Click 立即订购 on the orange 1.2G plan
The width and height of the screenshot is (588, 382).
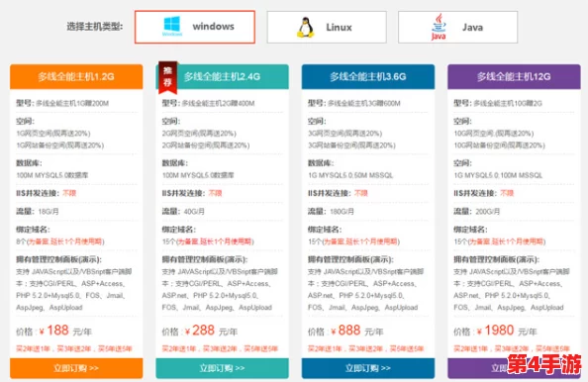point(76,368)
